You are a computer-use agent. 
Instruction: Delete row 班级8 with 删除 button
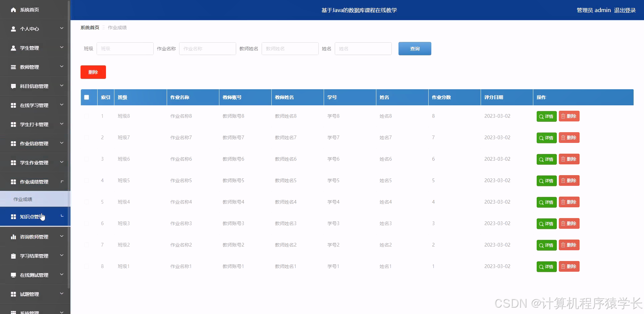coord(569,116)
